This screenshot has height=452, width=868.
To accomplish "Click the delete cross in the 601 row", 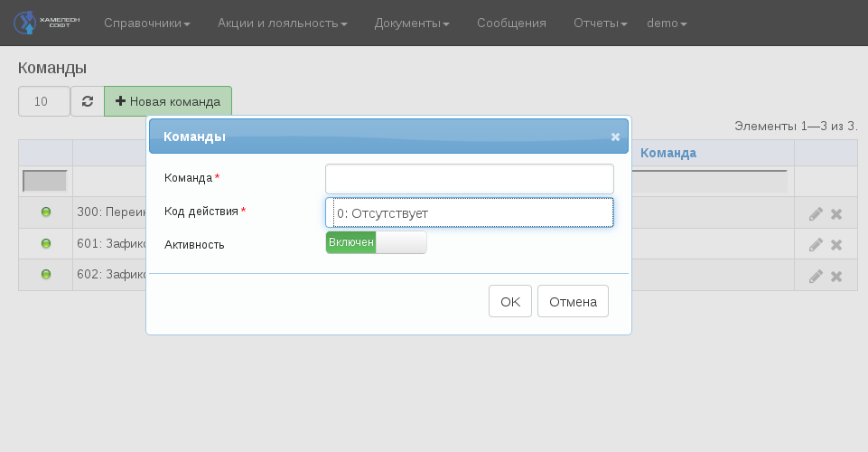I will (x=836, y=245).
